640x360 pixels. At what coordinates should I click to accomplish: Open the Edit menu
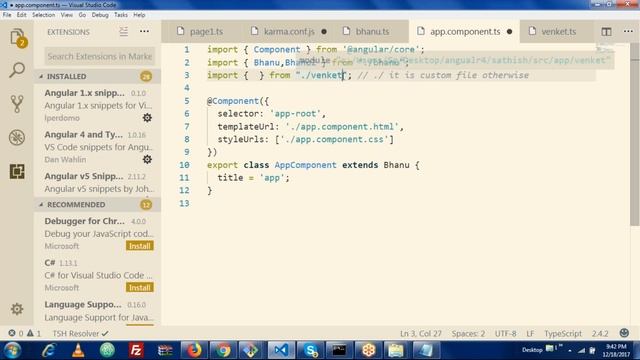[22, 15]
